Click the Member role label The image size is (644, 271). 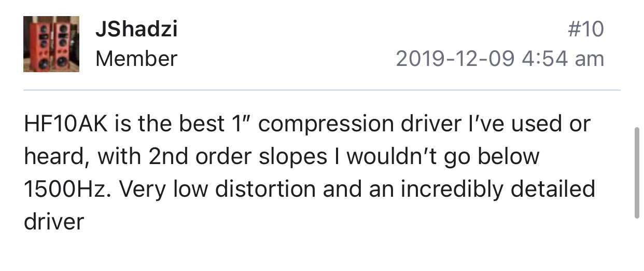(136, 59)
